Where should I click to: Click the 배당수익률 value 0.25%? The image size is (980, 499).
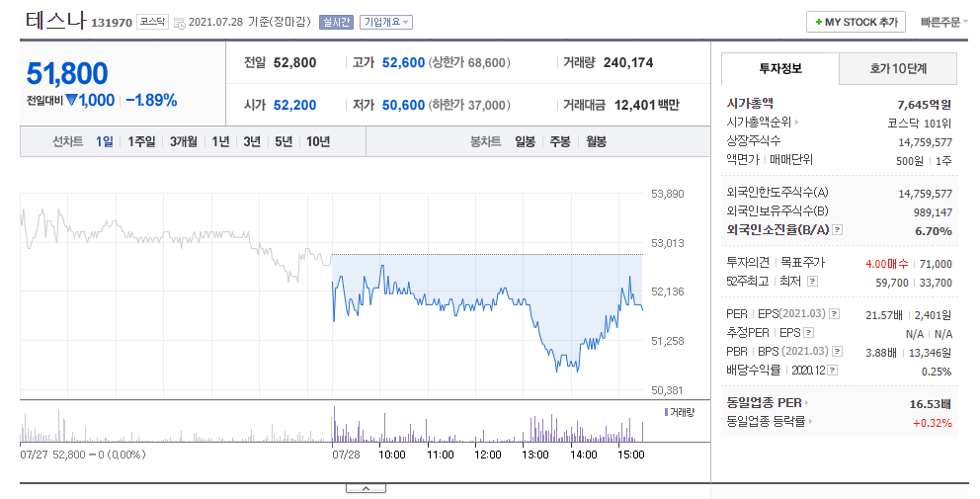coord(937,372)
